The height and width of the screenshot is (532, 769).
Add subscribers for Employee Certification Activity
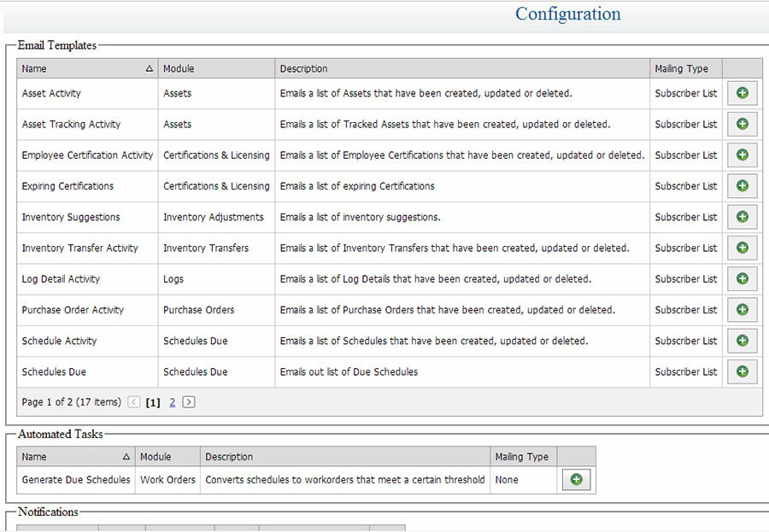742,155
